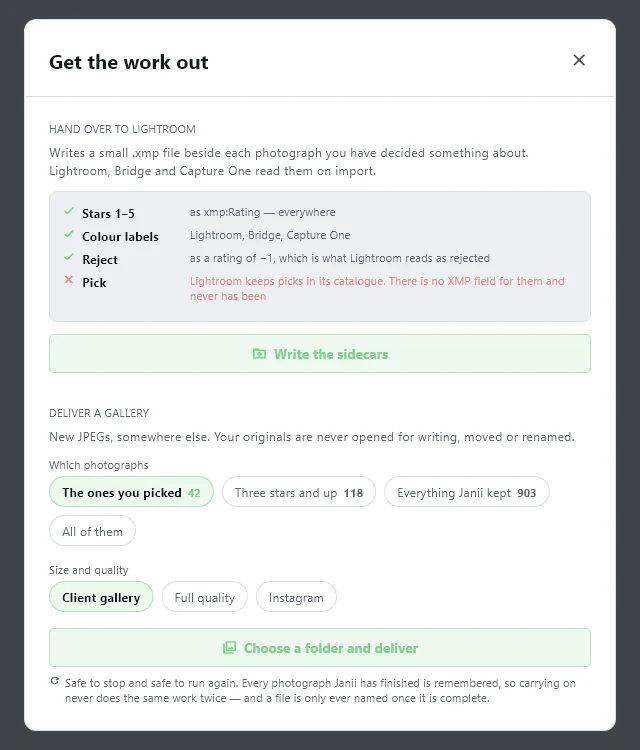Click the refresh icon beside safe-to-stop note
Image resolution: width=640 pixels, height=750 pixels.
pos(55,681)
